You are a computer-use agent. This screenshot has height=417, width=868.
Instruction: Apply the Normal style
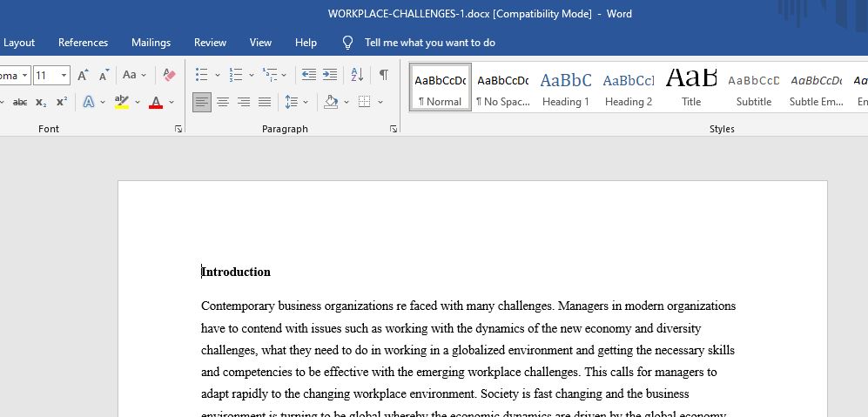point(440,87)
